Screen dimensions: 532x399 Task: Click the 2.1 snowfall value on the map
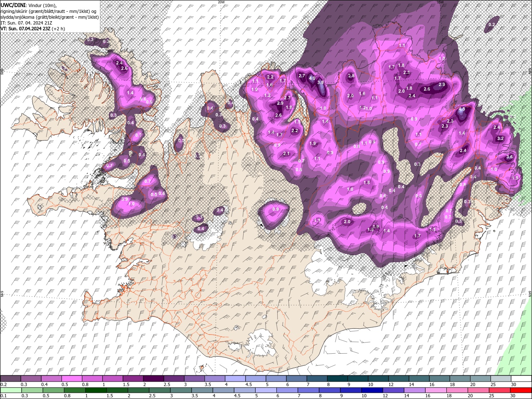coord(286,153)
